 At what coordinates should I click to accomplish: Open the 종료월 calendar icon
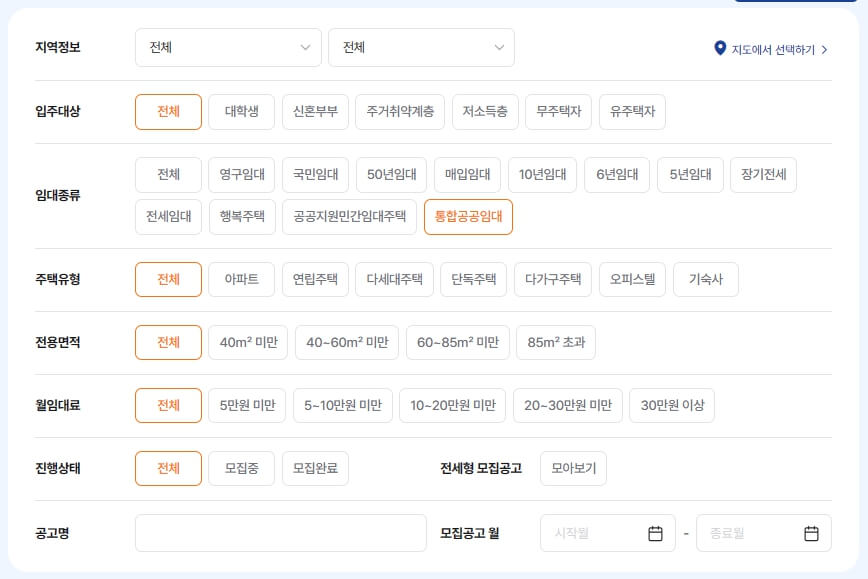[812, 533]
